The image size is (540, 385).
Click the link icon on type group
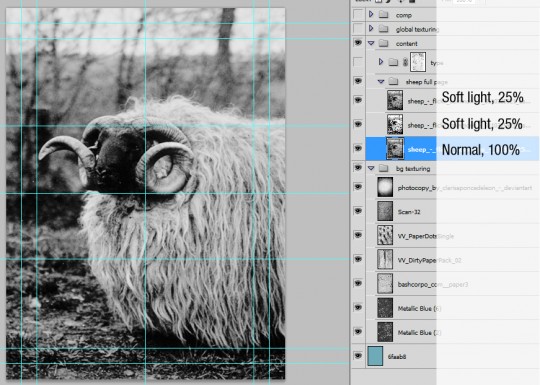click(405, 62)
